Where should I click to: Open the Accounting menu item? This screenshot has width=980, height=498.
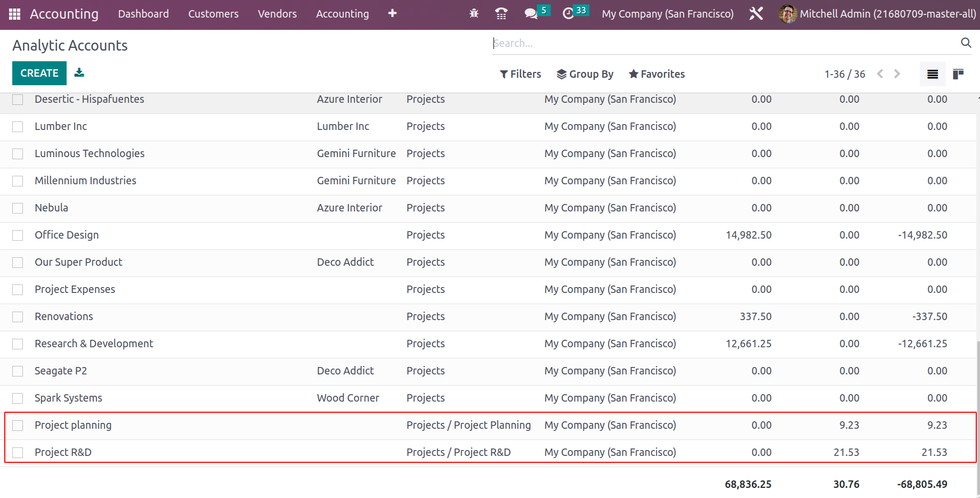342,14
